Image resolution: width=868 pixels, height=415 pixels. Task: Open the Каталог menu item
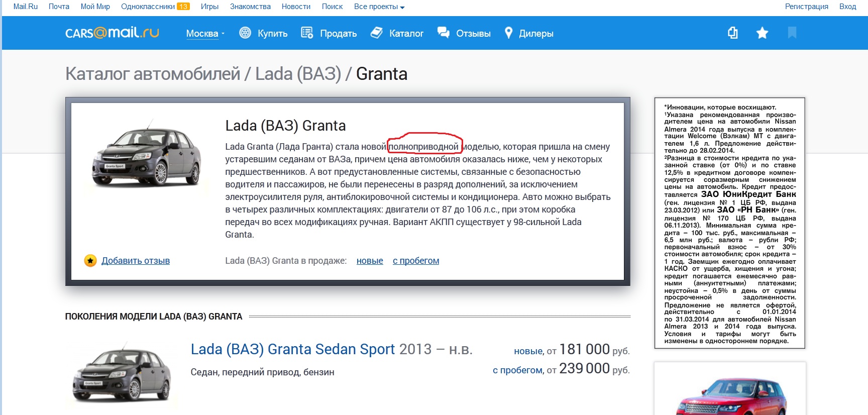[406, 34]
